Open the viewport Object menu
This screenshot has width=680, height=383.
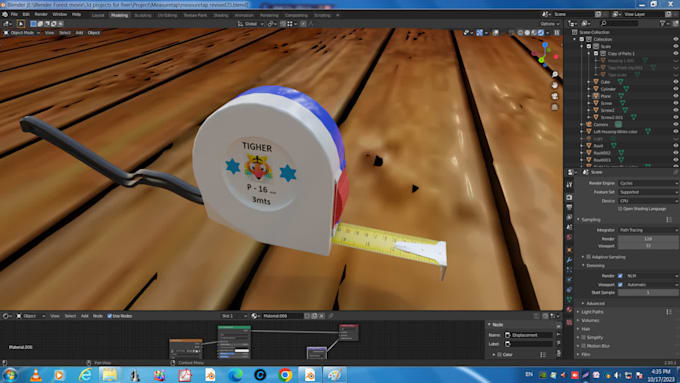point(94,33)
